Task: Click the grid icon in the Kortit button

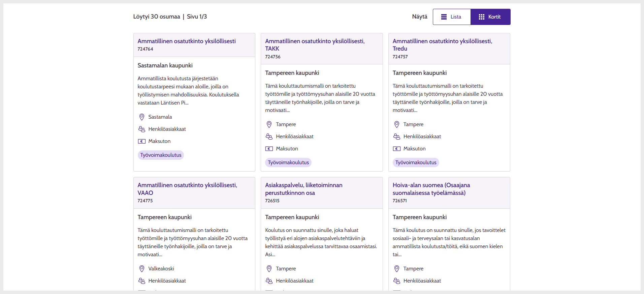Action: click(x=482, y=17)
